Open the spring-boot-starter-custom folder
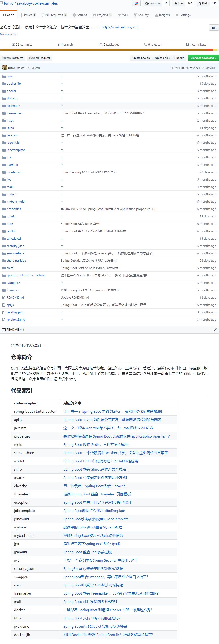The height and width of the screenshot is (644, 219). click(x=25, y=276)
